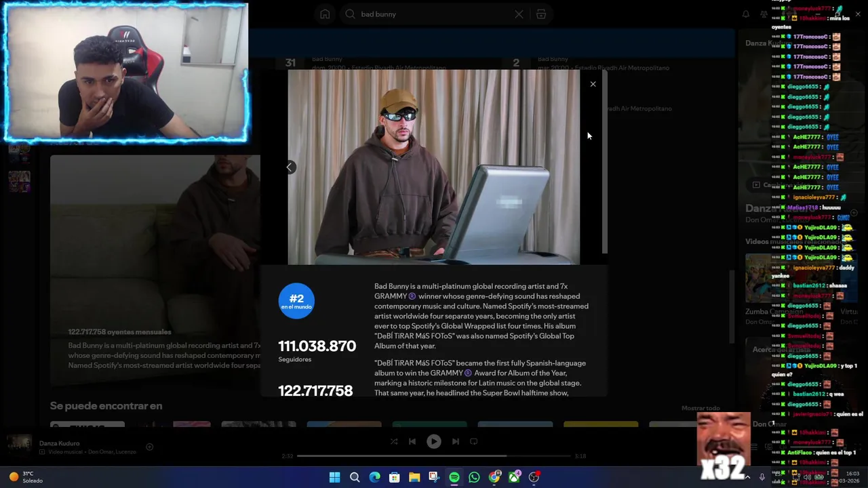Toggle shuffle playback

point(393,441)
